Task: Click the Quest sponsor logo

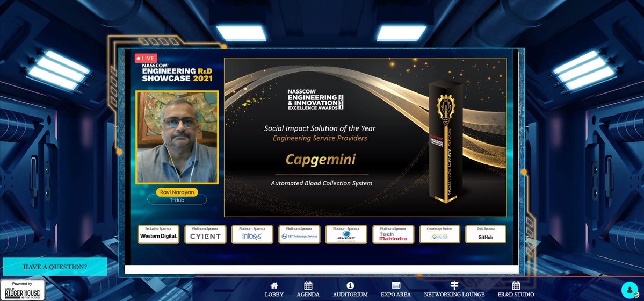Action: (346, 234)
